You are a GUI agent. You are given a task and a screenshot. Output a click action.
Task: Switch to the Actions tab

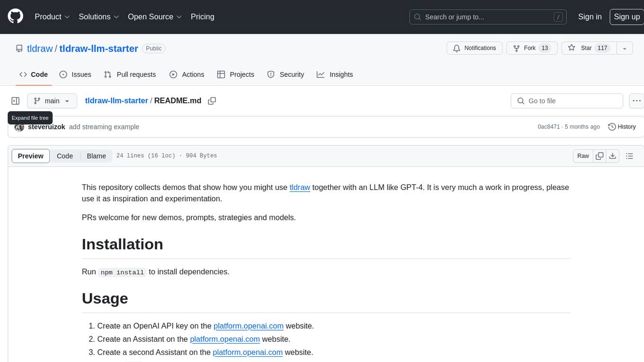pos(187,74)
